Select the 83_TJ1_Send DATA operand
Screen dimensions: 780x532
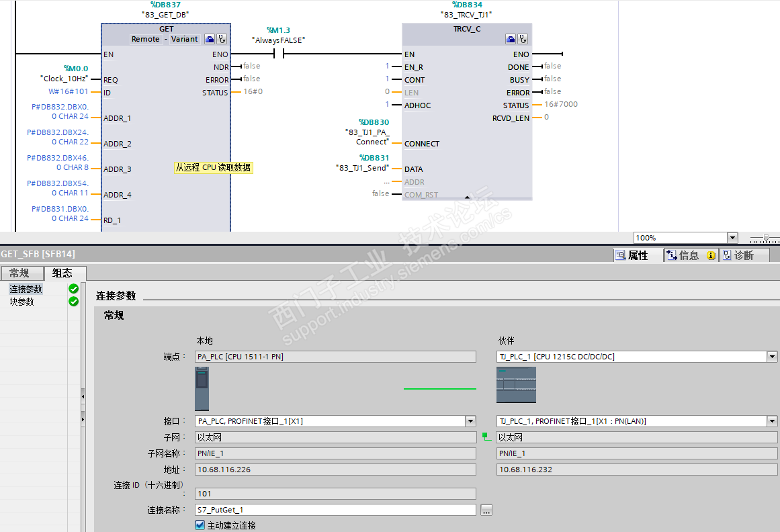tap(363, 168)
